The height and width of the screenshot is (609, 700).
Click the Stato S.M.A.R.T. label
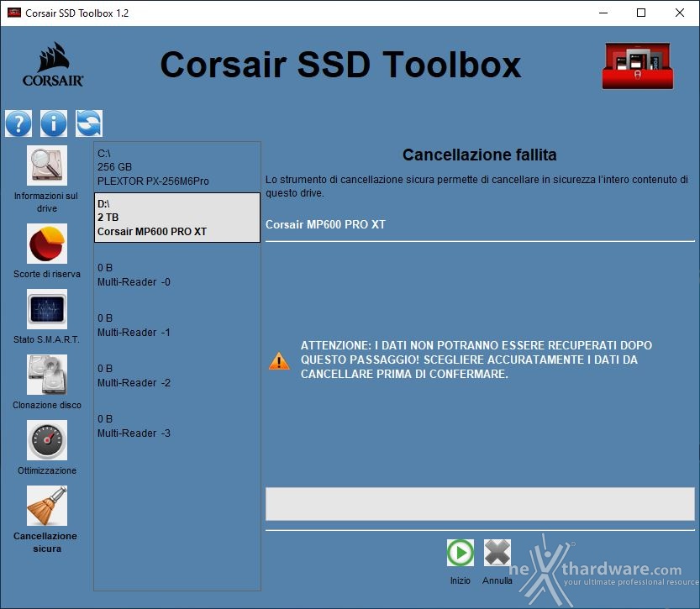[46, 339]
